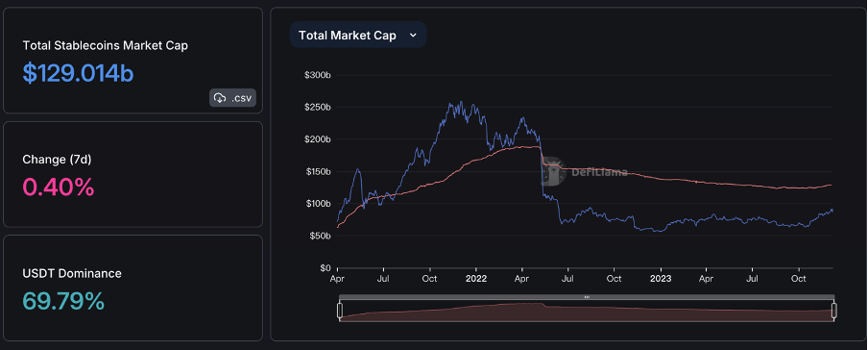Click the mini overview chart below the timeline
Screen dimensions: 868x350
[x=587, y=312]
